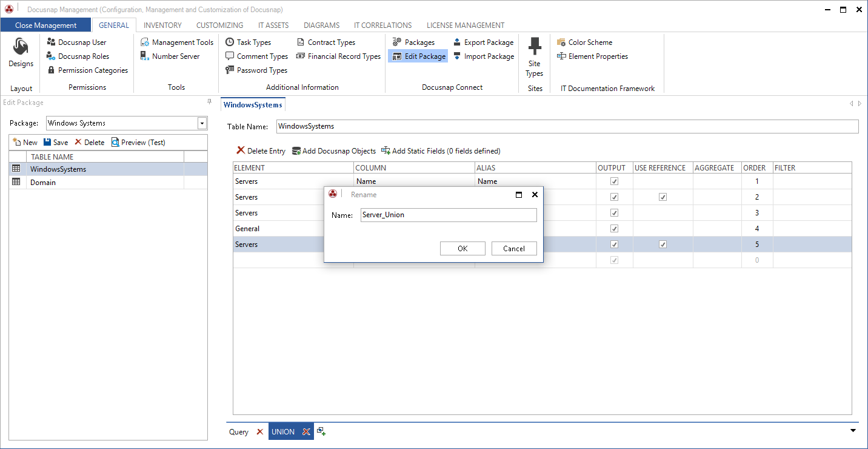
Task: Open Docusnap Roles
Action: pos(78,56)
